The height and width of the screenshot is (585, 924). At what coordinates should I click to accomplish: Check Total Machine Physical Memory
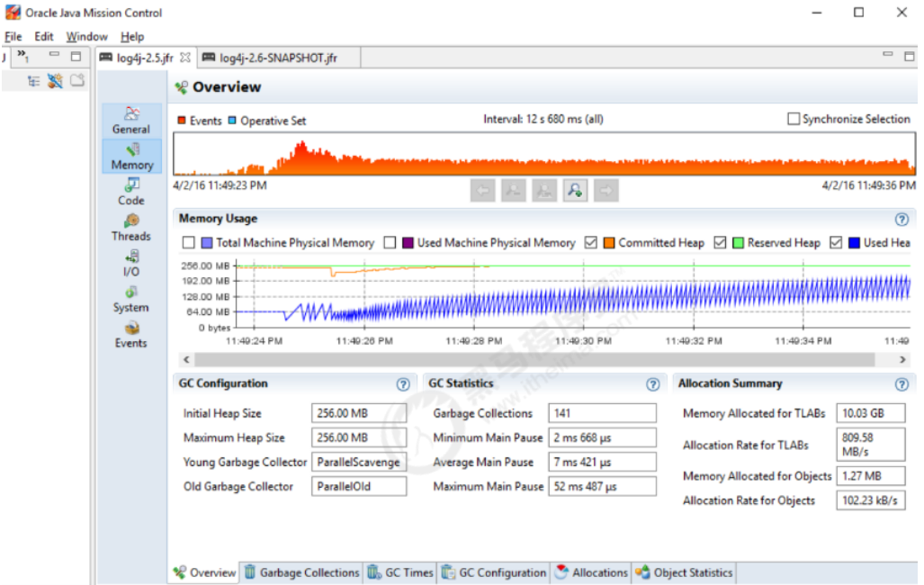(x=189, y=242)
